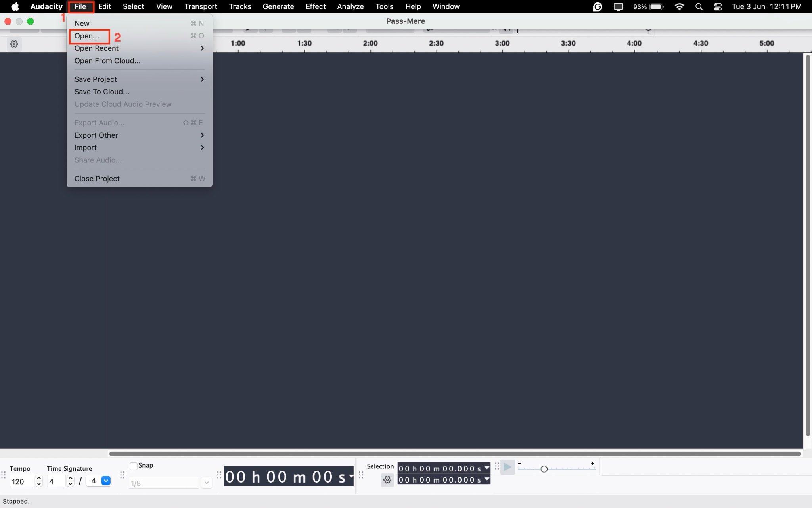Click the Apple logo menu

15,7
